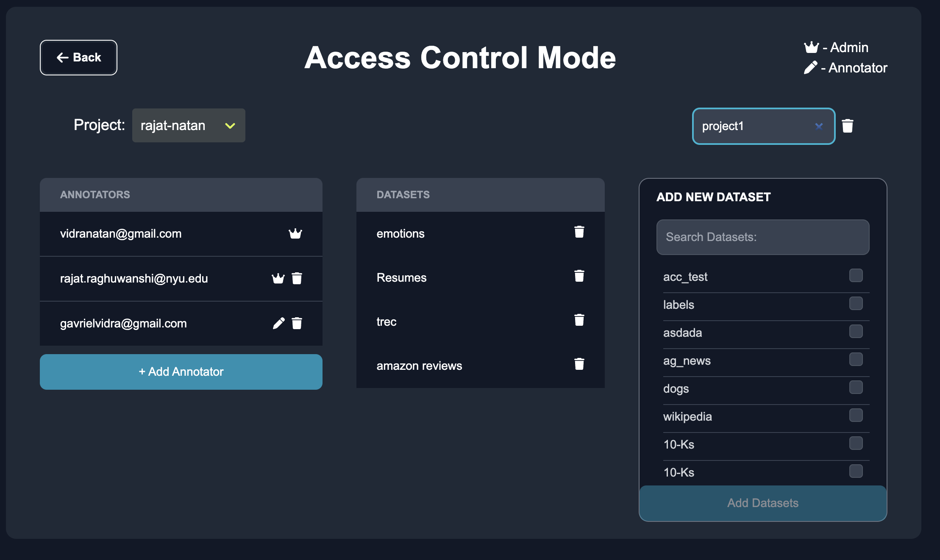Screen dimensions: 940x560
Task: Remove annotator rajat.raghuwanshi@nyu.edu with trash icon
Action: pyautogui.click(x=297, y=278)
